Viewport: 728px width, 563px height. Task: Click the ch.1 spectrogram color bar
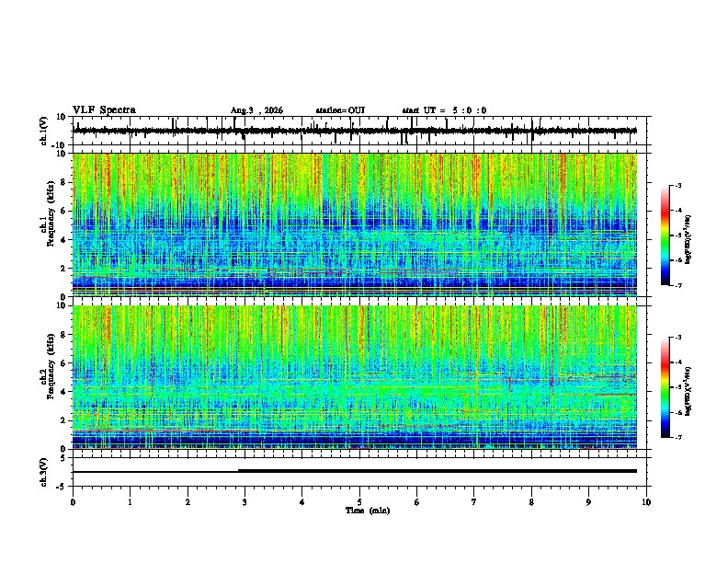[665, 235]
